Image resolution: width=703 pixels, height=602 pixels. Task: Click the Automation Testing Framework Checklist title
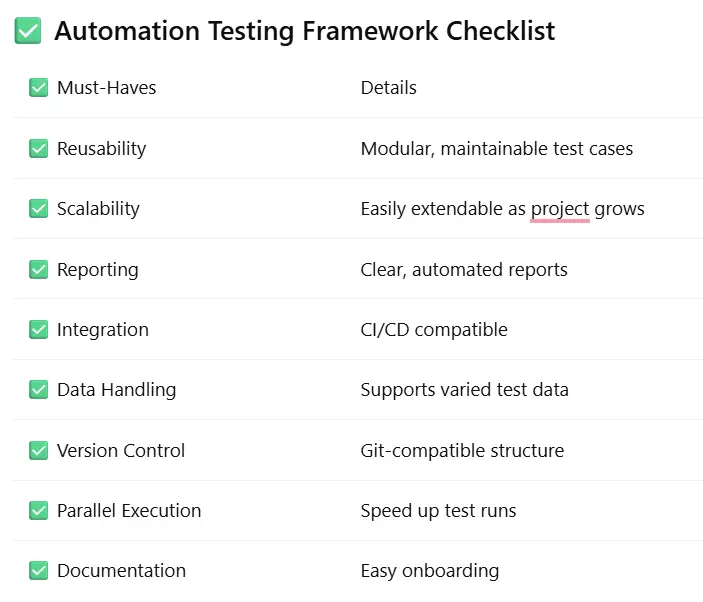(x=305, y=31)
